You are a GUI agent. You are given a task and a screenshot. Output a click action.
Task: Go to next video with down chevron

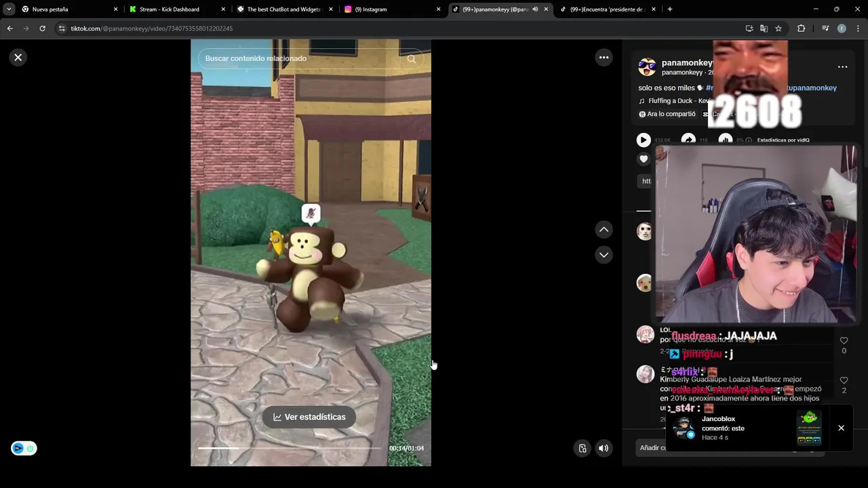pyautogui.click(x=604, y=255)
